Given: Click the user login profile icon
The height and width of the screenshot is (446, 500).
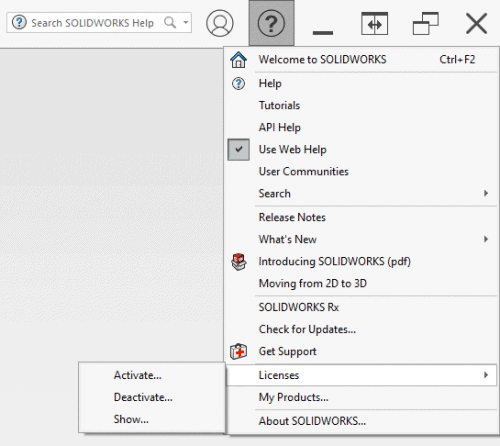Looking at the screenshot, I should pos(220,23).
